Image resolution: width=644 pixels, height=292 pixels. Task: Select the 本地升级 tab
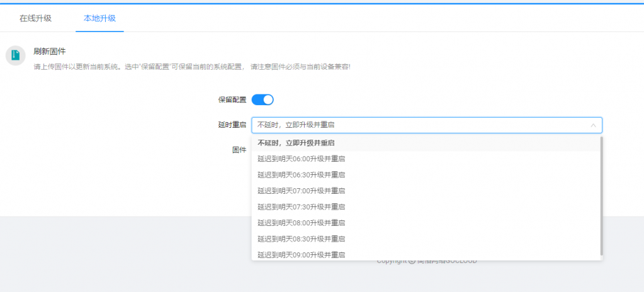click(99, 18)
